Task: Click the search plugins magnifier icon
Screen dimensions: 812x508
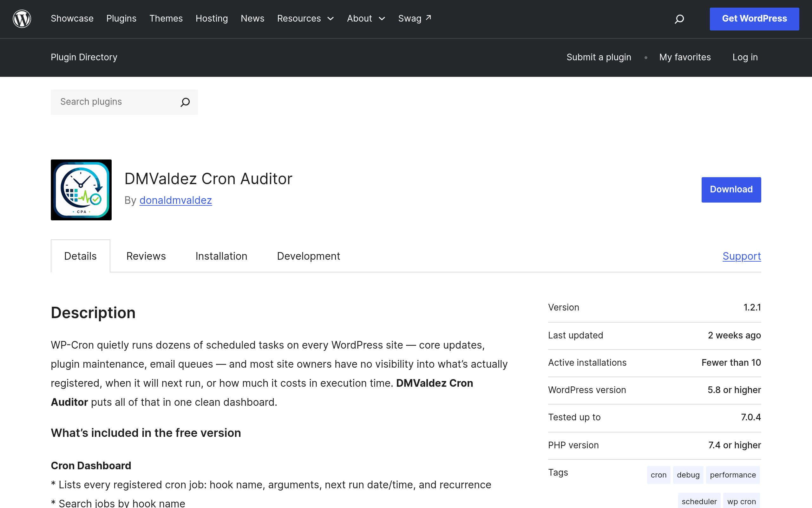Action: tap(185, 102)
